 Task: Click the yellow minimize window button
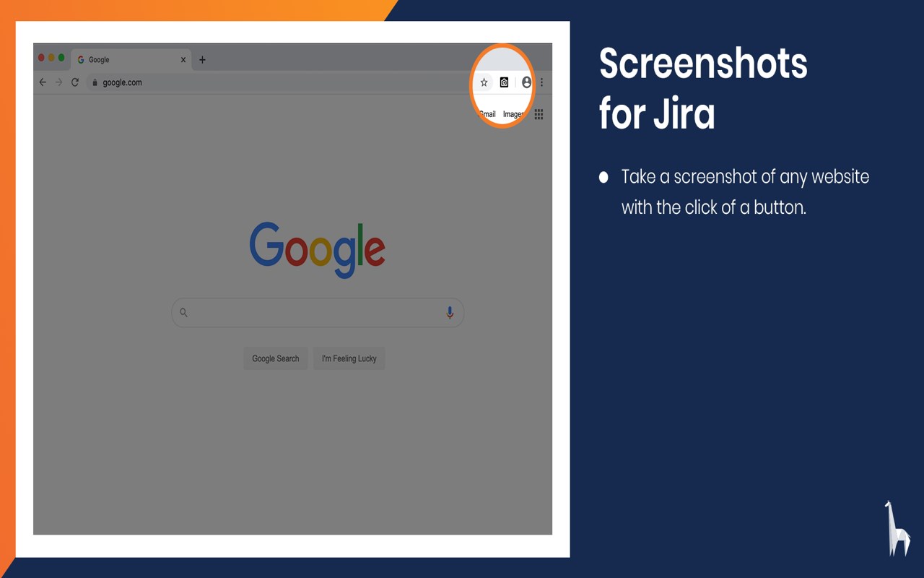pos(51,58)
